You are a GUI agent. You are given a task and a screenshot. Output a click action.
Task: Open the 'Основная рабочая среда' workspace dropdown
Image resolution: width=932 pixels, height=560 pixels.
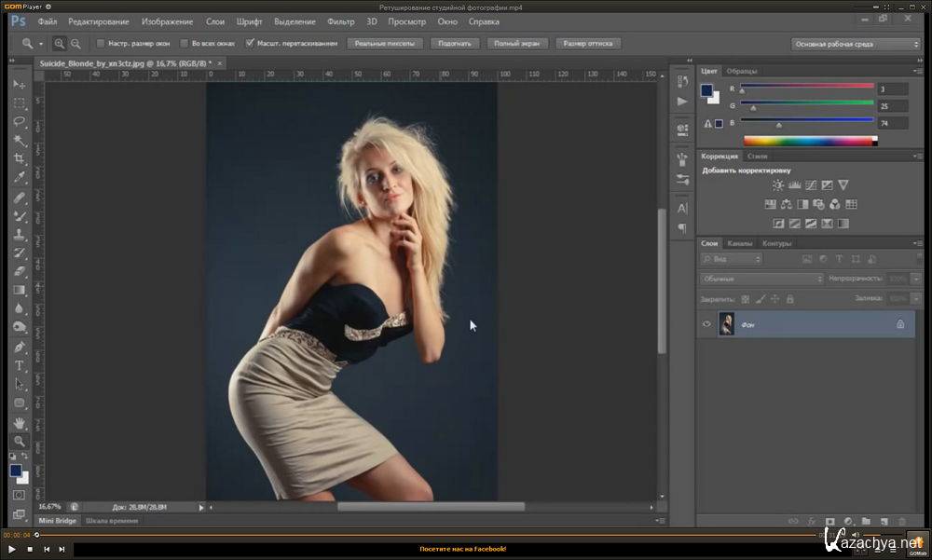coord(855,44)
